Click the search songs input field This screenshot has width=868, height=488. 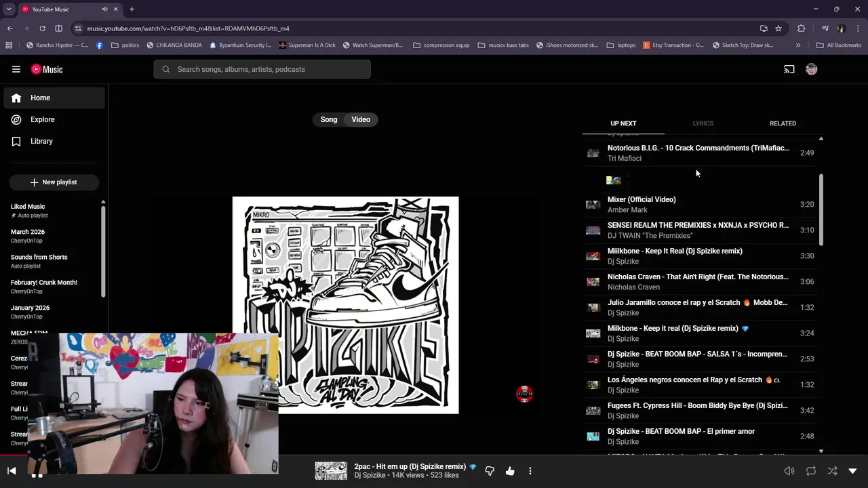(262, 69)
